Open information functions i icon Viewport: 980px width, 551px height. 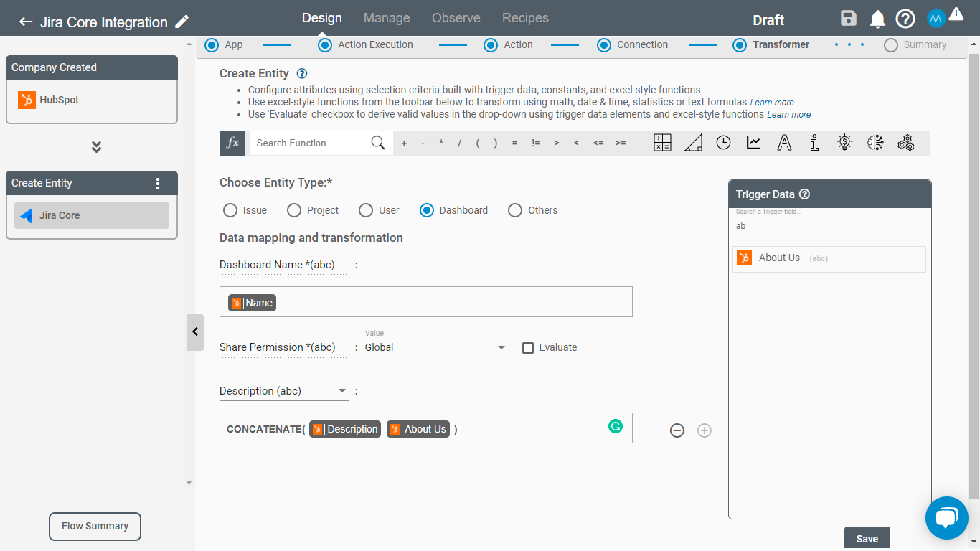point(814,143)
